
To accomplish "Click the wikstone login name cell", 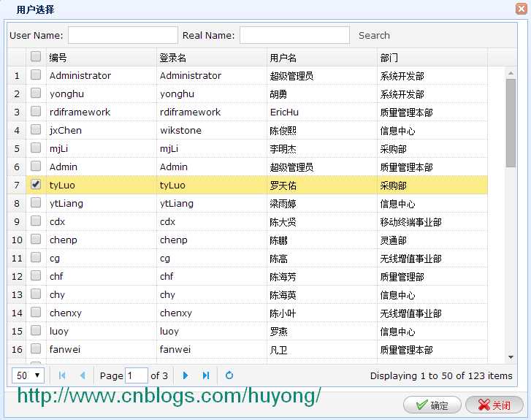I will pos(212,131).
